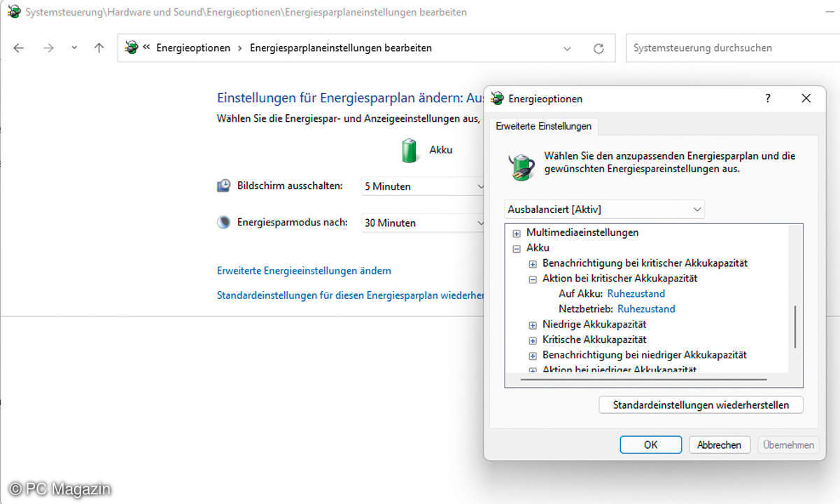Refresh the Control Panel page
Viewport: 840px width, 504px height.
pos(598,48)
